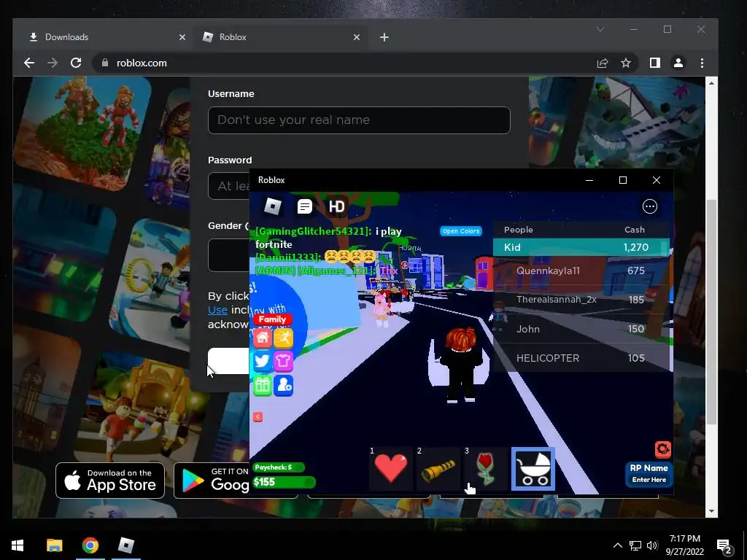
Task: Click RP Name Enter Here button
Action: point(649,474)
